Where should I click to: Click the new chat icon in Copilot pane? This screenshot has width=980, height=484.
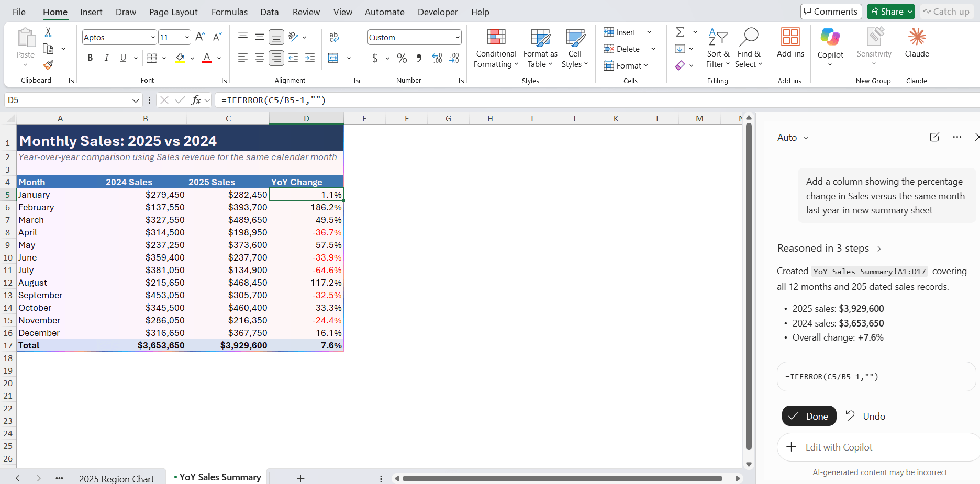[x=934, y=137]
